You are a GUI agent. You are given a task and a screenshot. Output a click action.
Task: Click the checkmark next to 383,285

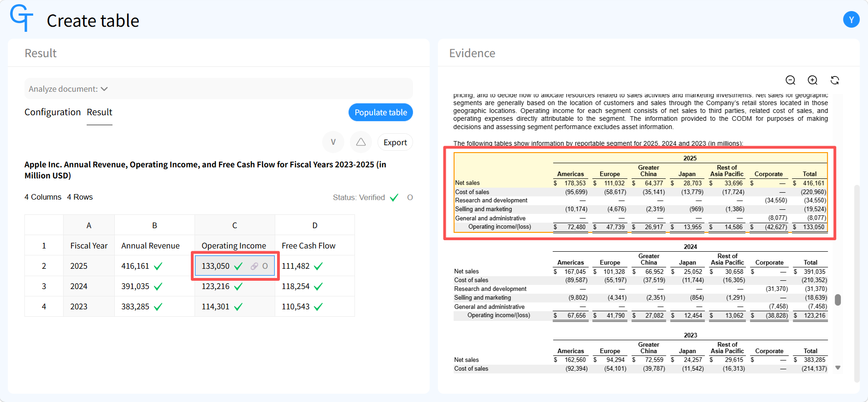(x=158, y=307)
